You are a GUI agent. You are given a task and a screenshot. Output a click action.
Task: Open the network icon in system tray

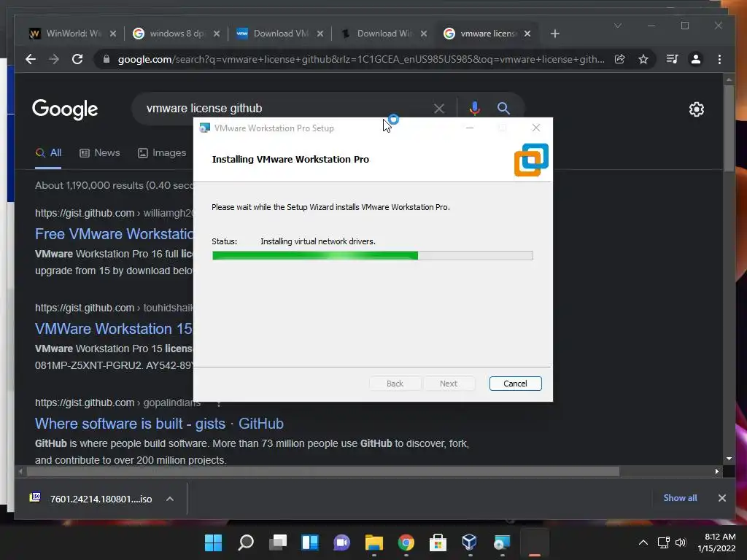click(x=663, y=542)
